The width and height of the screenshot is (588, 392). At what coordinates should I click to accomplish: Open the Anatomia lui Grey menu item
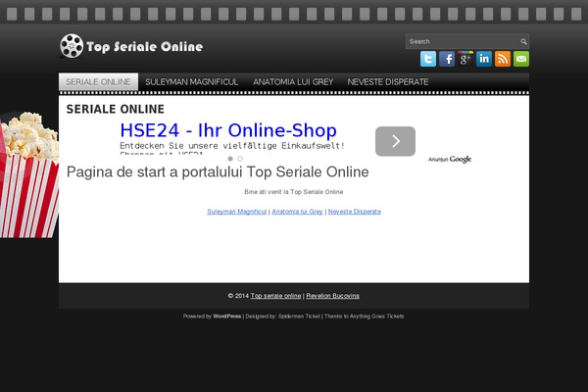(x=293, y=81)
